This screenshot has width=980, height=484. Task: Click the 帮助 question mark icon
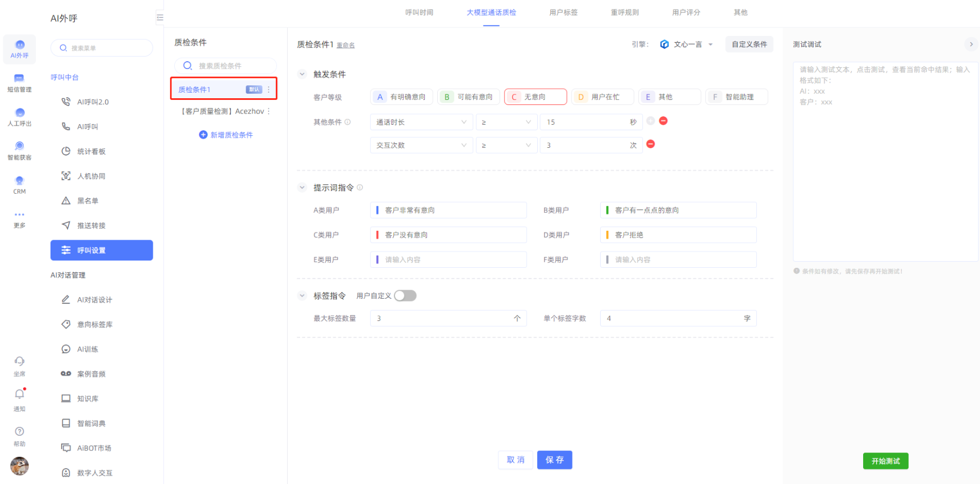[x=19, y=432]
